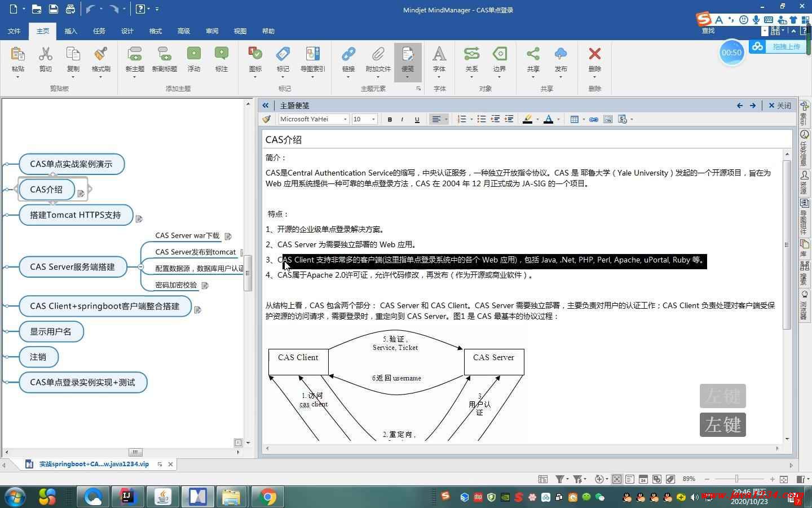Open Chrome from the taskbar
Viewport: 812px width, 508px height.
[268, 497]
